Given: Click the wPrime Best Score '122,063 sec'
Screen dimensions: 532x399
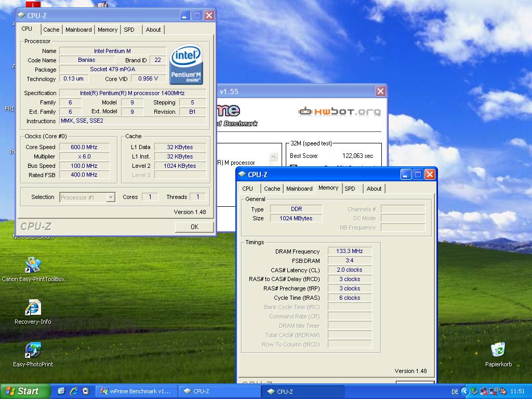Looking at the screenshot, I should pyautogui.click(x=357, y=156).
